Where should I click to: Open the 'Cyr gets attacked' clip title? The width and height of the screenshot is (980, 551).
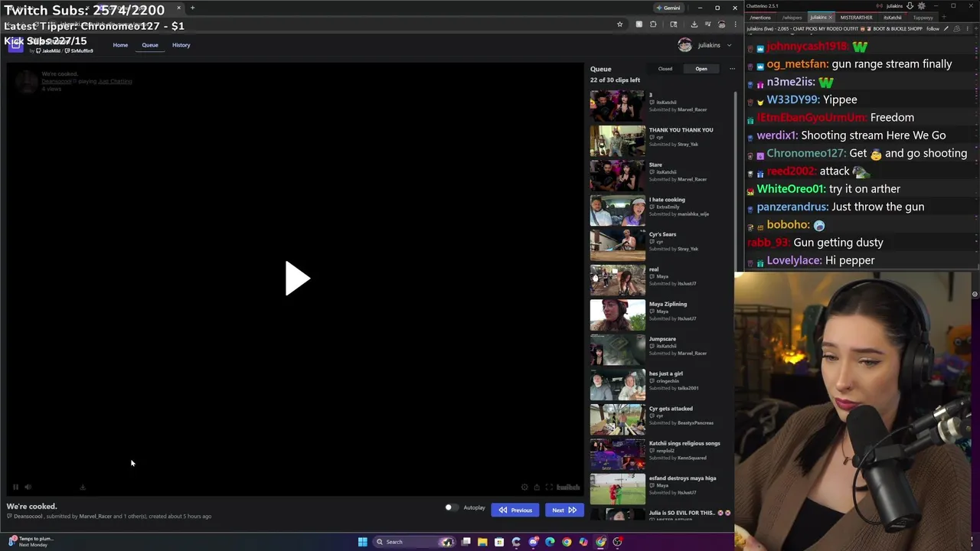tap(671, 409)
